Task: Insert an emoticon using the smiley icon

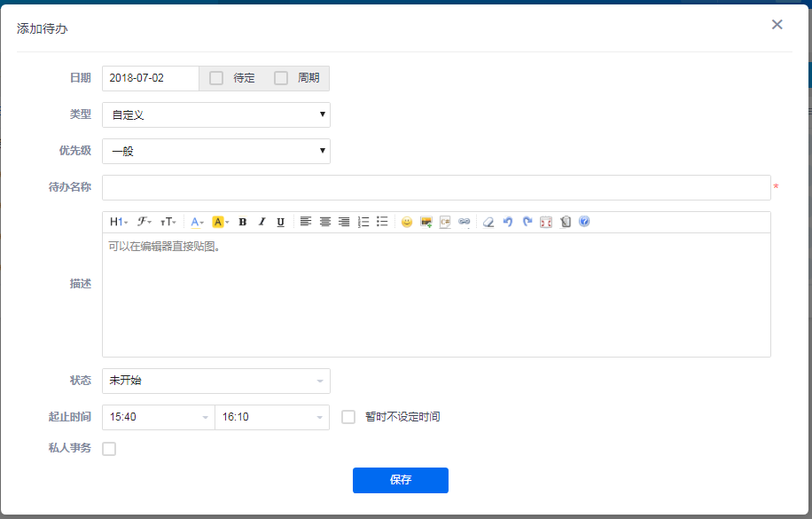Action: point(407,222)
